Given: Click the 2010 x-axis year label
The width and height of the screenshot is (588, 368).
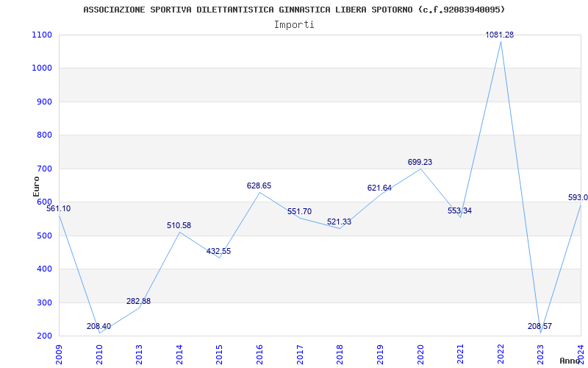Looking at the screenshot, I should 99,351.
